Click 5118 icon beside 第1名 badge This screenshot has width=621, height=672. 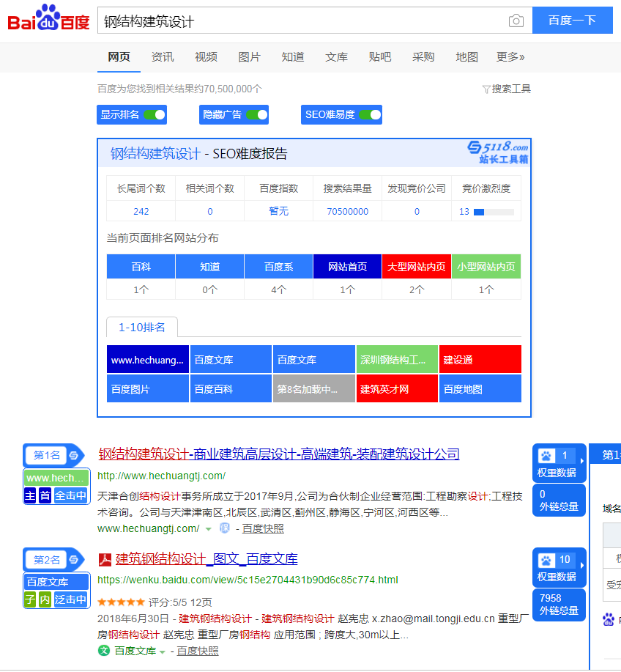pyautogui.click(x=74, y=455)
